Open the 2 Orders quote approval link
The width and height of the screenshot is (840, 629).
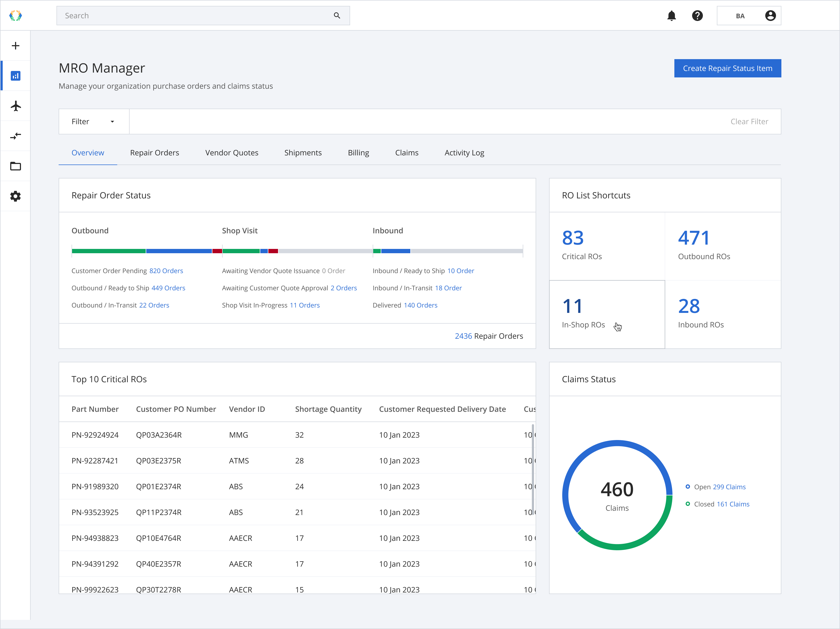coord(344,288)
